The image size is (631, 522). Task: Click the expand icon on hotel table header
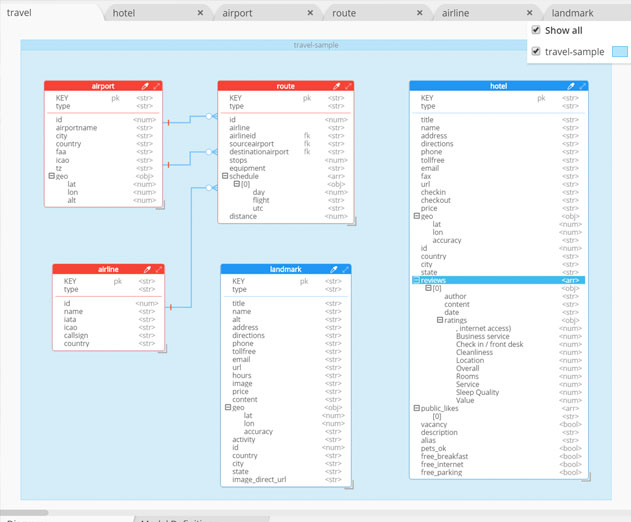point(582,86)
